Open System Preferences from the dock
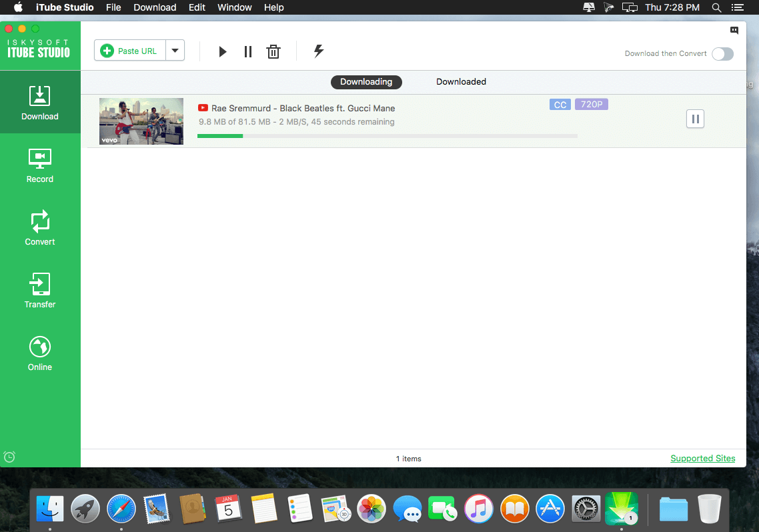The image size is (759, 532). 586,509
